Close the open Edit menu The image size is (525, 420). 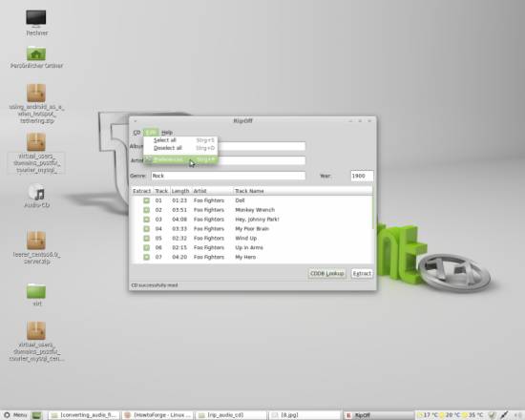click(x=151, y=133)
